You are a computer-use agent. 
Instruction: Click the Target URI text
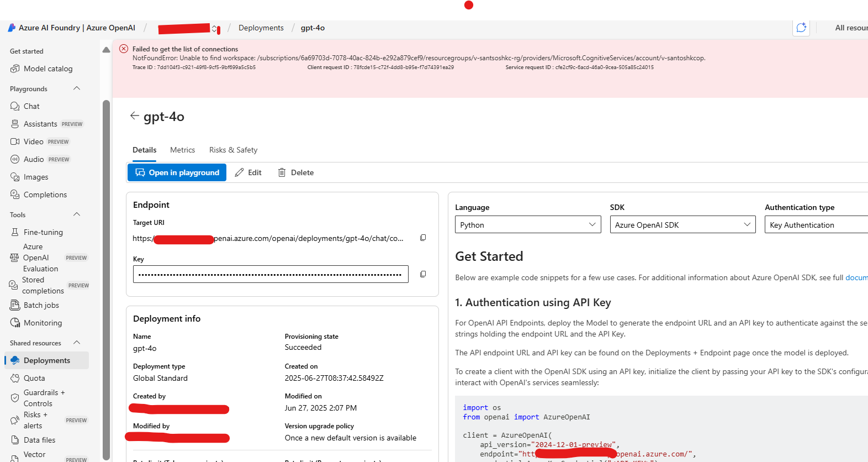(x=268, y=238)
